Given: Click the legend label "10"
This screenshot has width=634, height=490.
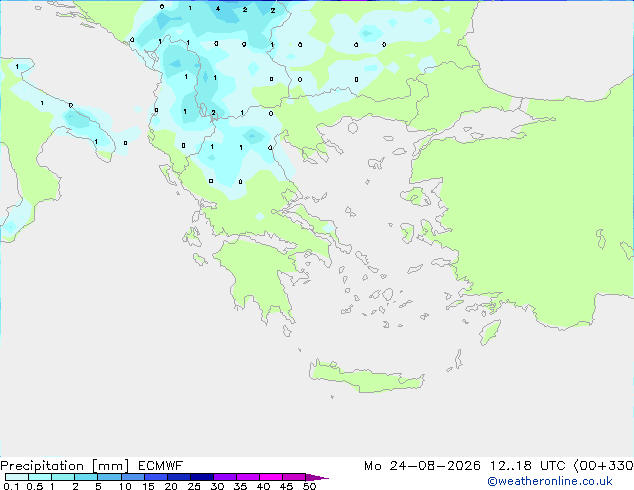Looking at the screenshot, I should pos(125,486).
